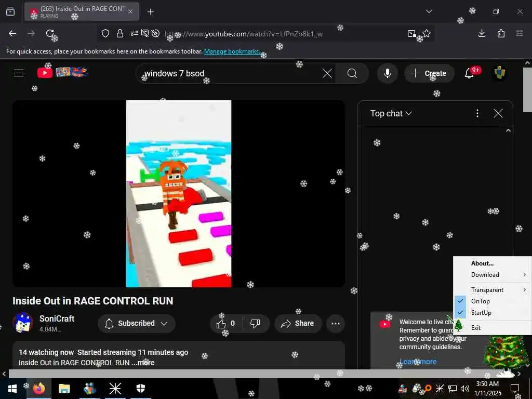Open a new browser tab

coord(150,12)
